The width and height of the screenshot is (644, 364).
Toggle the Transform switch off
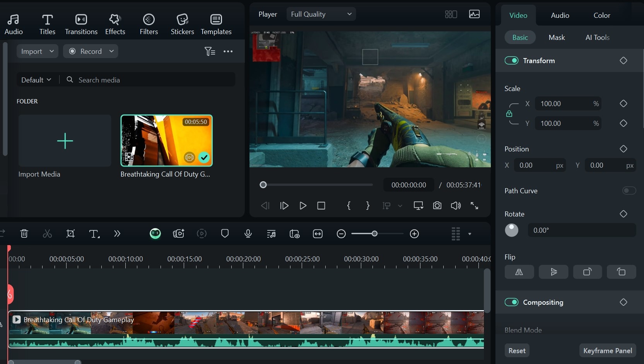(511, 60)
